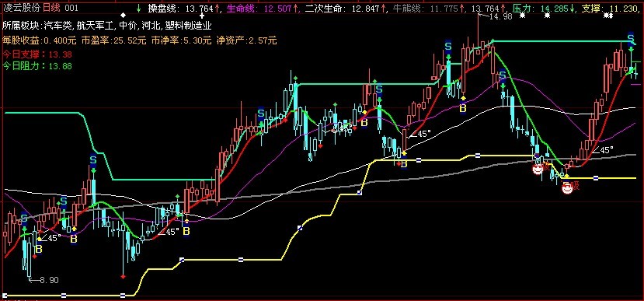This screenshot has height=301, width=644.
Task: Click the 市盈率:25.52元 value
Action: (x=113, y=40)
